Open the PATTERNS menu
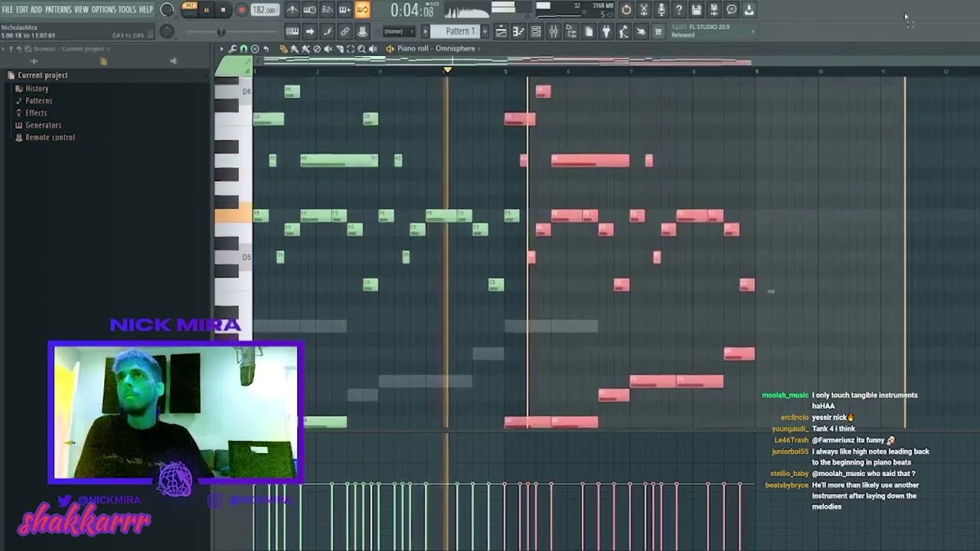Viewport: 980px width, 551px height. [x=58, y=9]
